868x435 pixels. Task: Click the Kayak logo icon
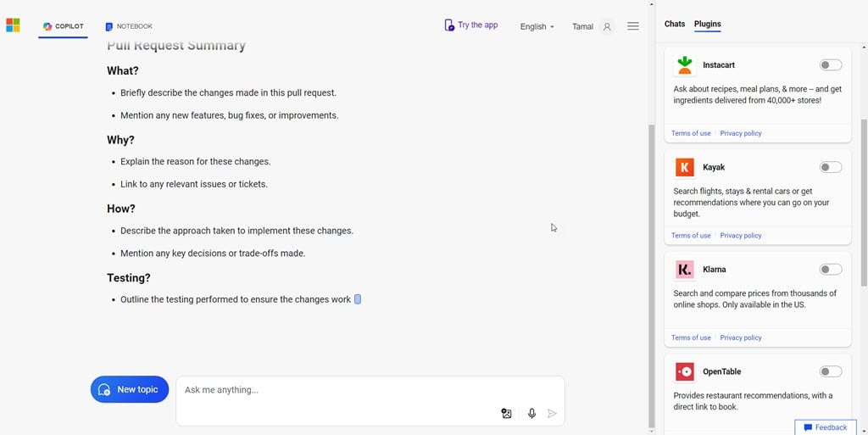(x=685, y=167)
